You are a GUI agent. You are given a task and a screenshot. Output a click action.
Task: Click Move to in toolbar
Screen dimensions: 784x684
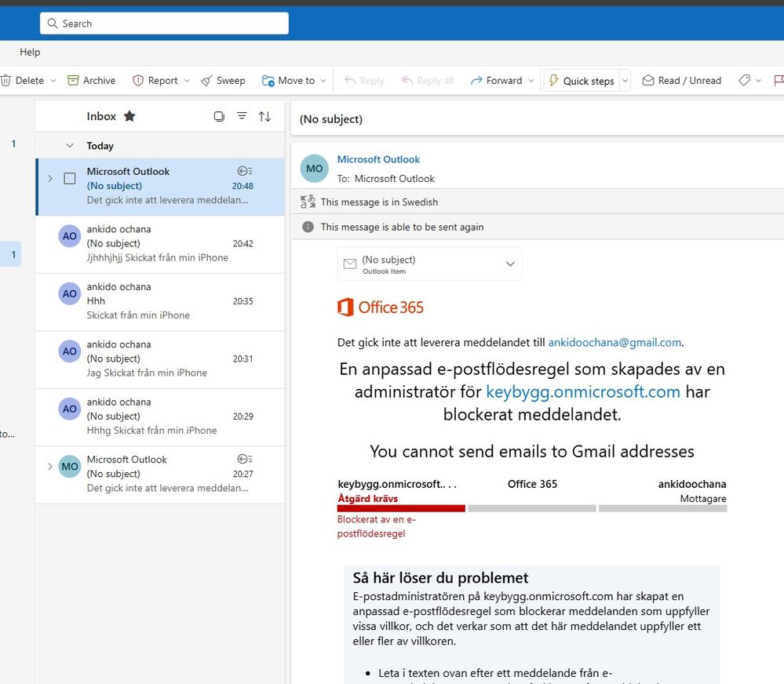coord(289,81)
